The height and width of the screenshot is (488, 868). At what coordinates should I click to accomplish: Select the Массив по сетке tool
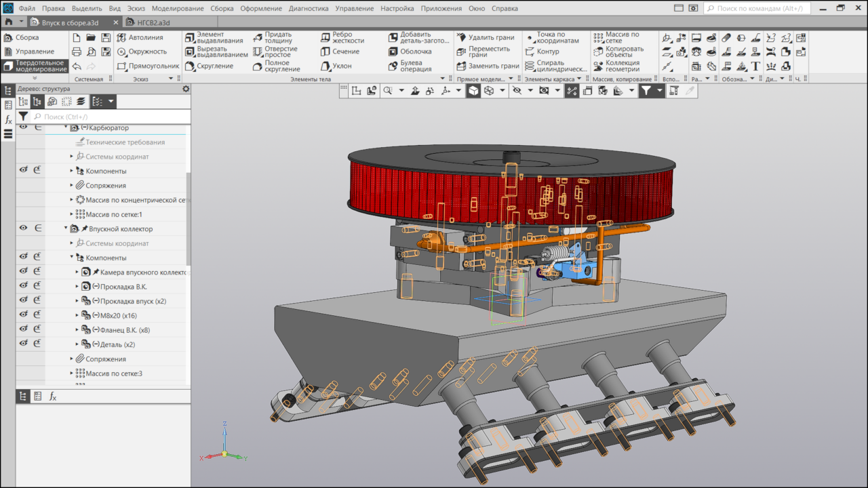(x=616, y=37)
